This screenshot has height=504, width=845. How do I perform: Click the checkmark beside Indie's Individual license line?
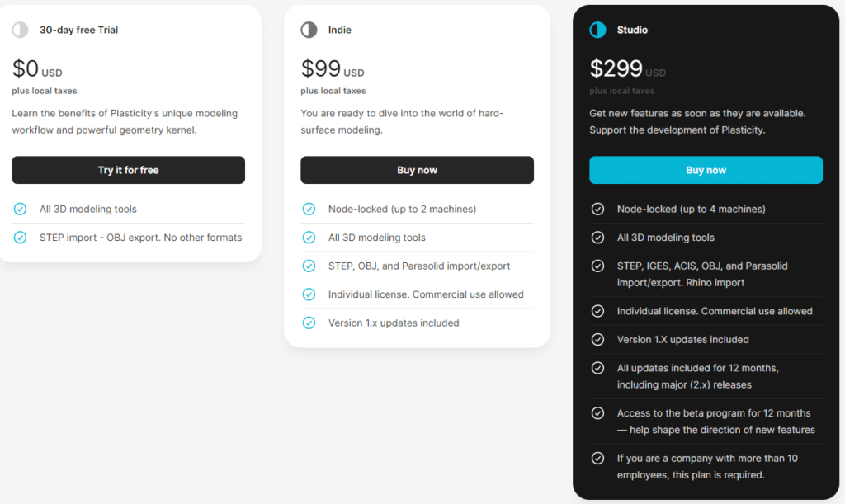(x=309, y=294)
